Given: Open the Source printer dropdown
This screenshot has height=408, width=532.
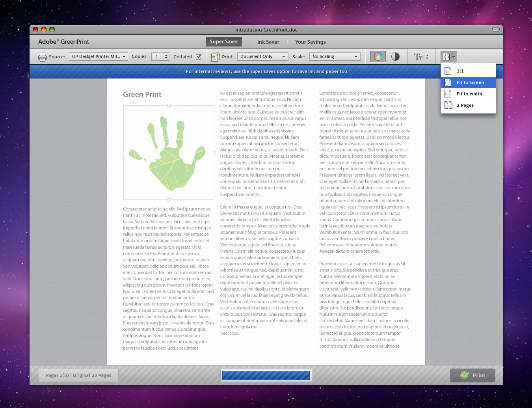Looking at the screenshot, I should (x=99, y=57).
